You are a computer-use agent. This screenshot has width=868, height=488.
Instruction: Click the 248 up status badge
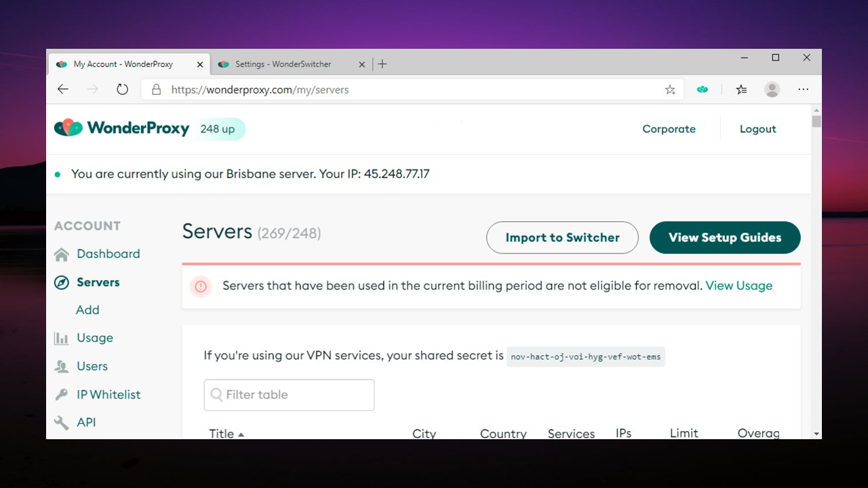tap(218, 129)
